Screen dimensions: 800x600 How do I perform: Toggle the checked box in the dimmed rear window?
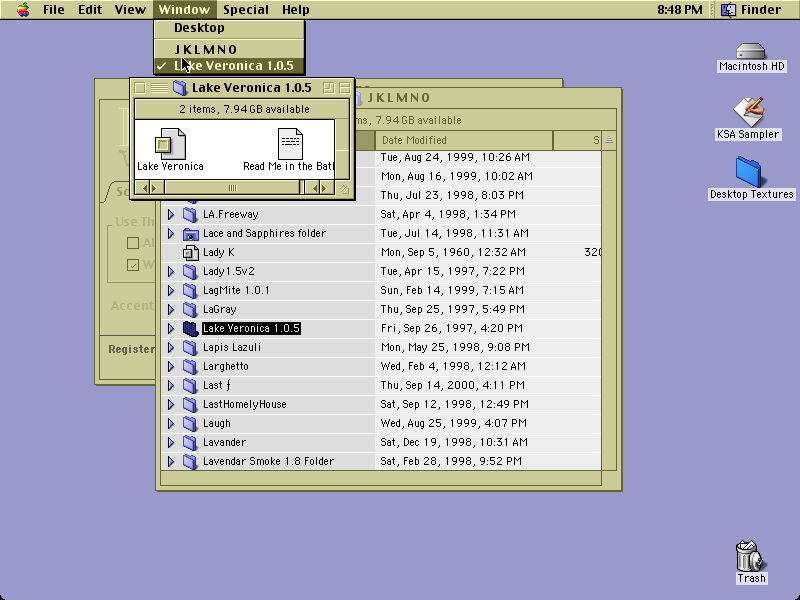133,265
